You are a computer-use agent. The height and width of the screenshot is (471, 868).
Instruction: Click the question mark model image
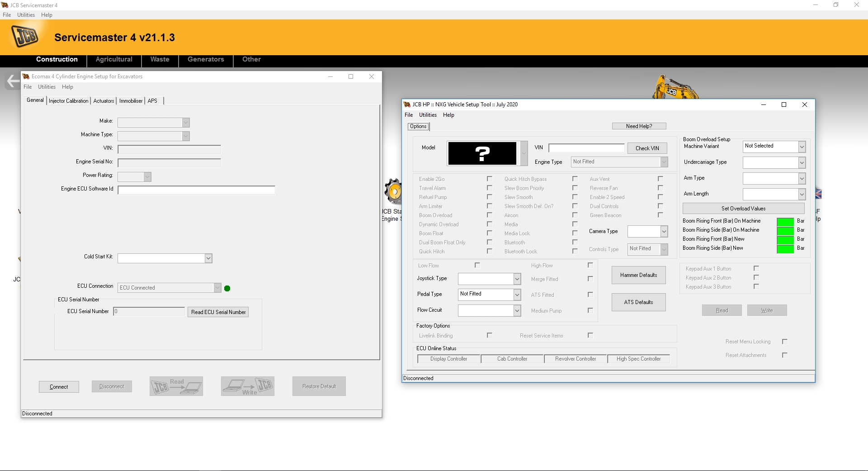(482, 153)
